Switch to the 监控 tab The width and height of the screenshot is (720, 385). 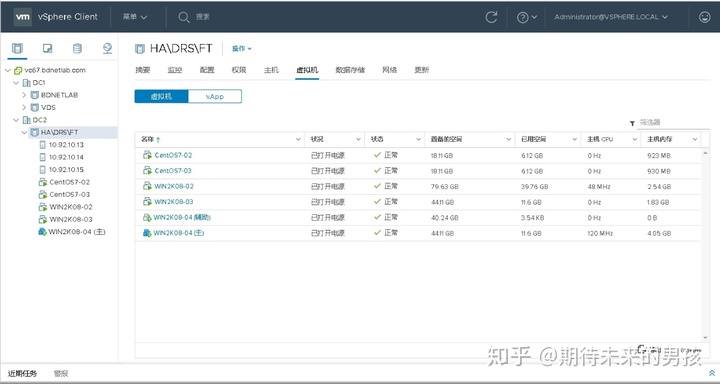click(x=175, y=70)
